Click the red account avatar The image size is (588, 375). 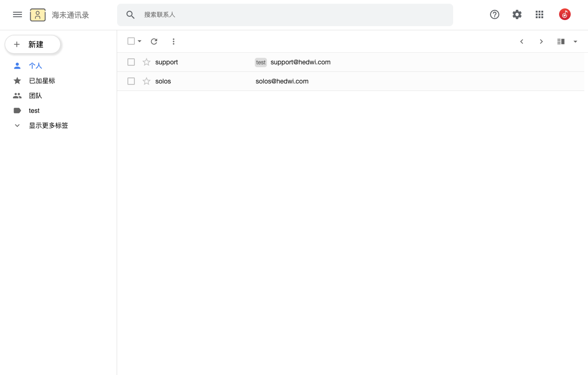[x=565, y=14]
